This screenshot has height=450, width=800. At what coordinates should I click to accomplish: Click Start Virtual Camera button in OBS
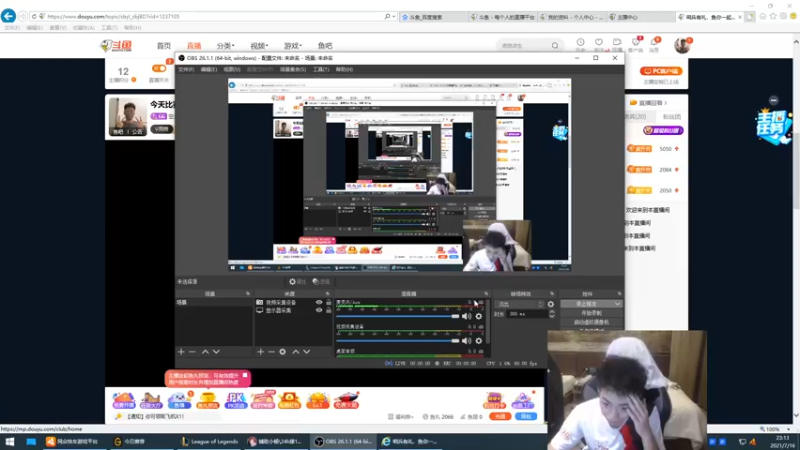click(591, 322)
